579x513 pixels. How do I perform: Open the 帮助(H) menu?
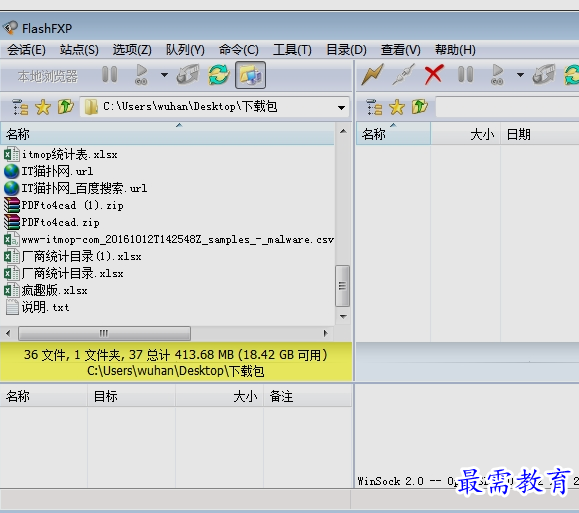pos(455,49)
